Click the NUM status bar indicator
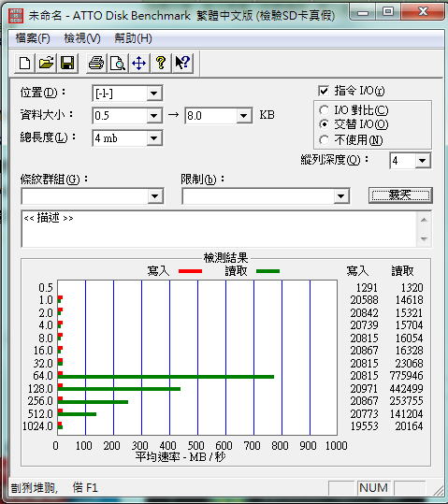The image size is (448, 504). pyautogui.click(x=373, y=488)
